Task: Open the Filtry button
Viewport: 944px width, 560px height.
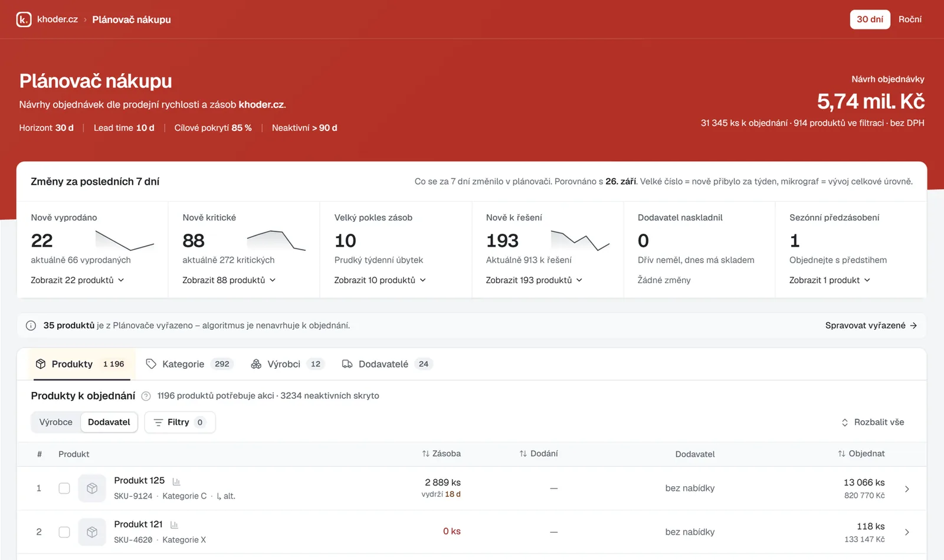Action: 179,423
